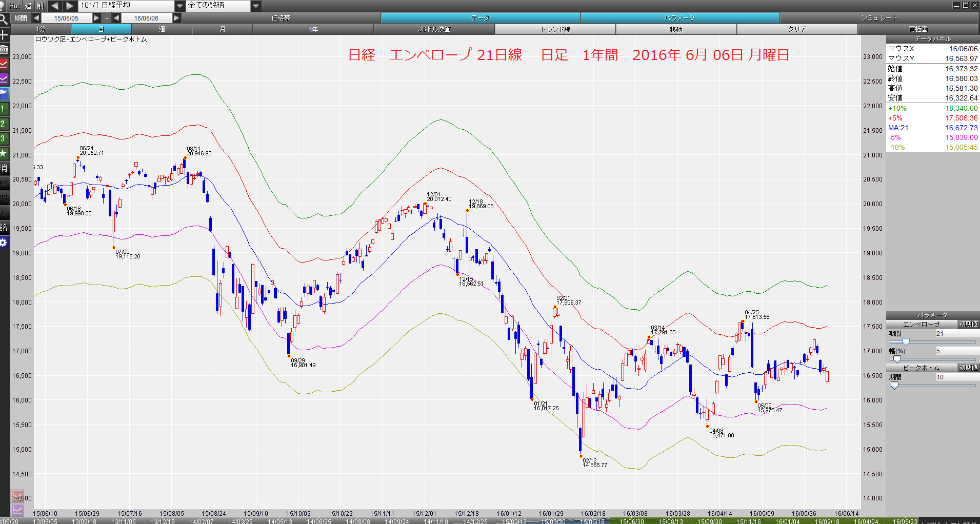Image resolution: width=980 pixels, height=524 pixels.
Task: Click the 移動 button
Action: tap(676, 29)
